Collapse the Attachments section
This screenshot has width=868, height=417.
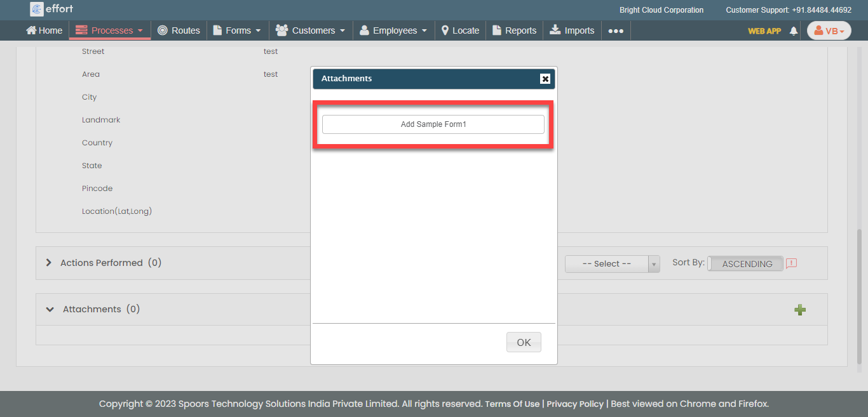coord(50,310)
